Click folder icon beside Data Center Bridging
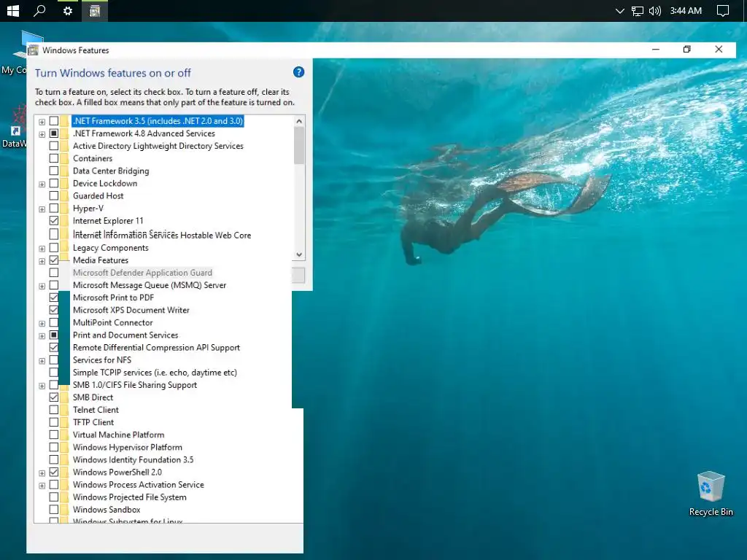 pos(65,171)
